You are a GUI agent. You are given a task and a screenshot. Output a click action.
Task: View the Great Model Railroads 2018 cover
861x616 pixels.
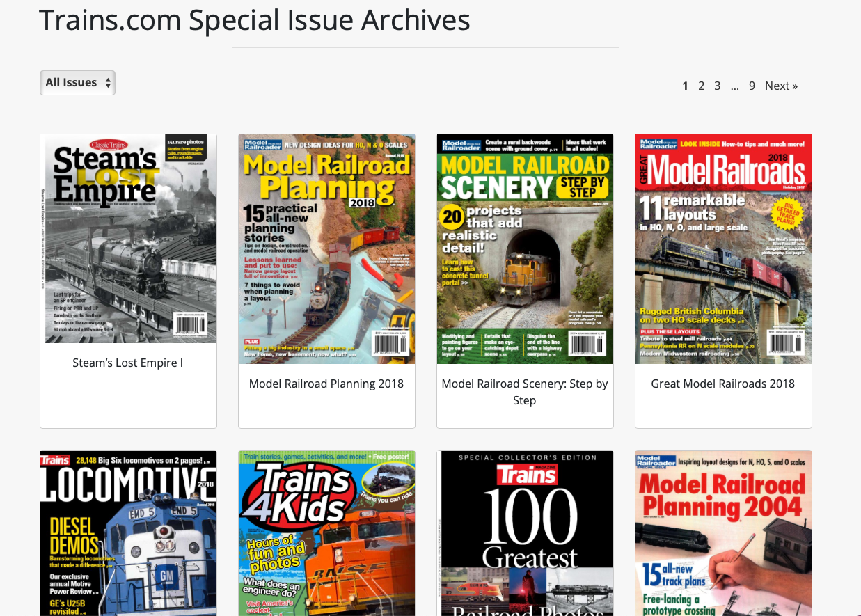point(723,248)
